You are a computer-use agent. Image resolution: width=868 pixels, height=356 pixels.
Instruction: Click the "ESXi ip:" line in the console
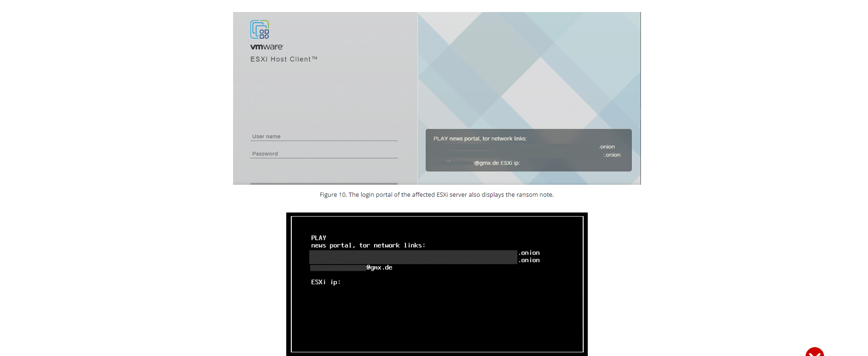coord(326,282)
